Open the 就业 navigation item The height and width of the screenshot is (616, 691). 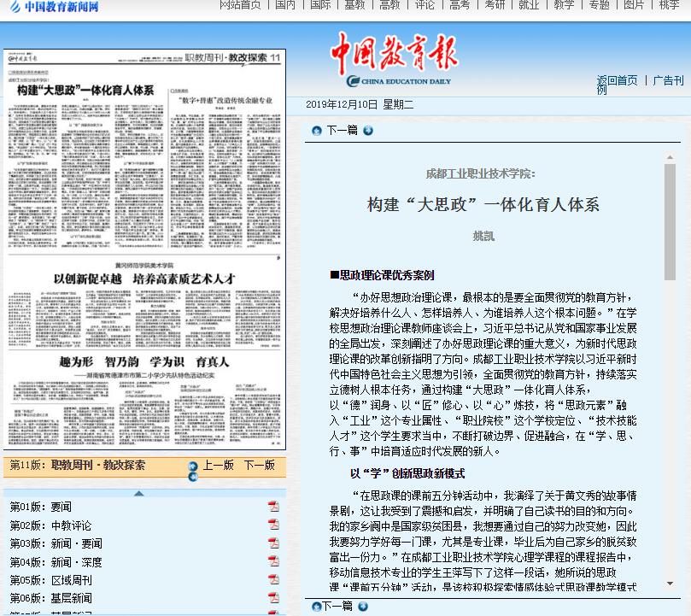(x=530, y=5)
